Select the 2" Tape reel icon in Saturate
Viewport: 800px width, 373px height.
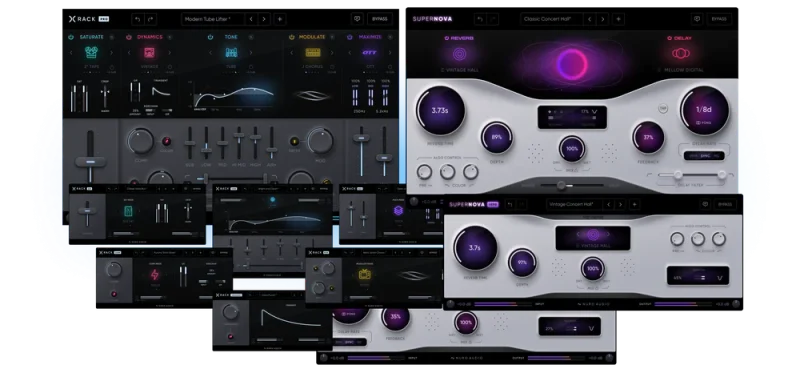click(91, 52)
